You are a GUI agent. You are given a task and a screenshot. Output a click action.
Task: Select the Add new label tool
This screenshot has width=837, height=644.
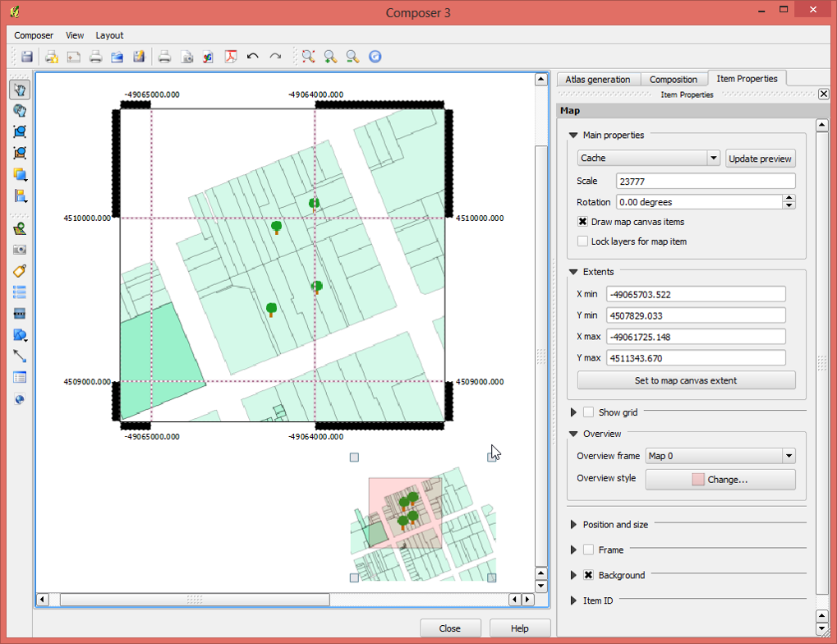coord(20,271)
